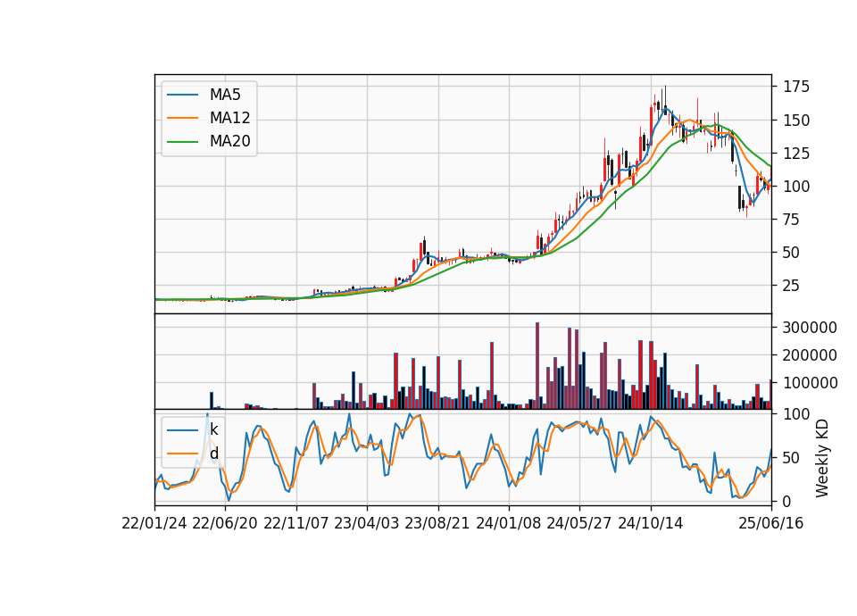Click the MA12 legend label
This screenshot has height=616, width=857.
click(x=229, y=118)
